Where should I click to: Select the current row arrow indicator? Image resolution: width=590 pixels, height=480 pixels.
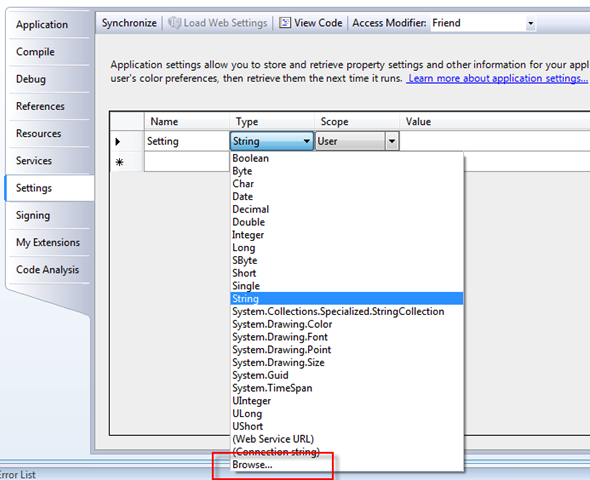coord(118,141)
